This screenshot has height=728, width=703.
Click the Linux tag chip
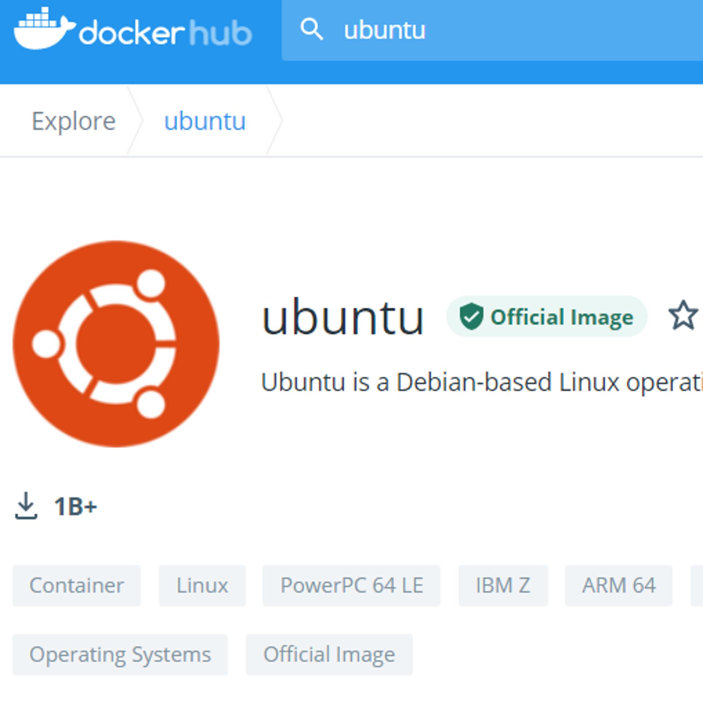point(202,586)
